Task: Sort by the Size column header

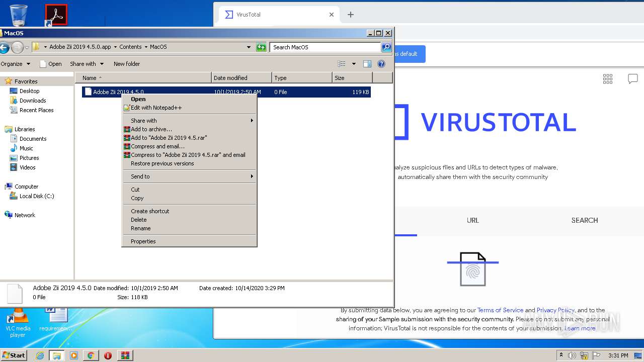Action: 352,78
